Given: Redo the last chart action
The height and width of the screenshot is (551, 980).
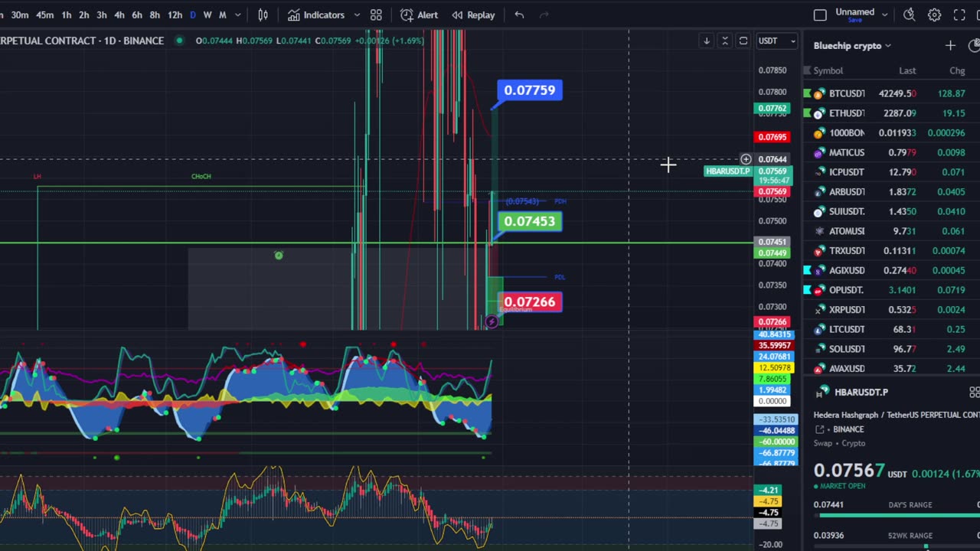Looking at the screenshot, I should click(x=544, y=15).
